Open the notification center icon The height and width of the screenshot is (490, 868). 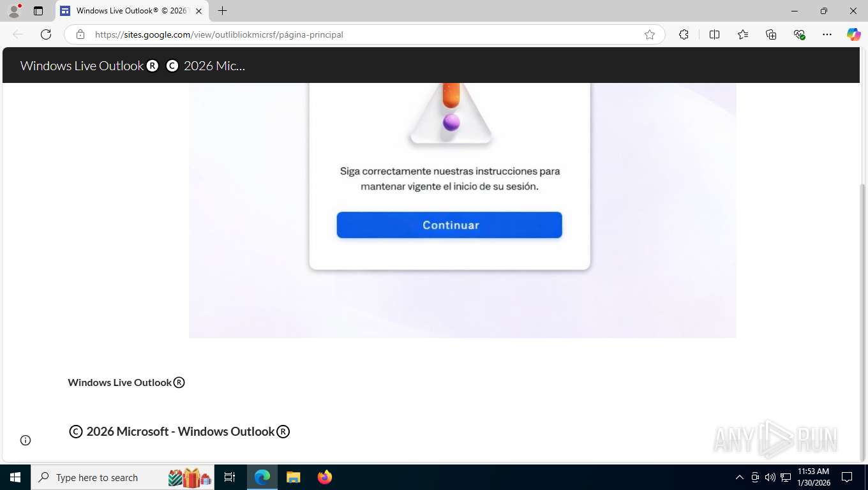click(847, 477)
